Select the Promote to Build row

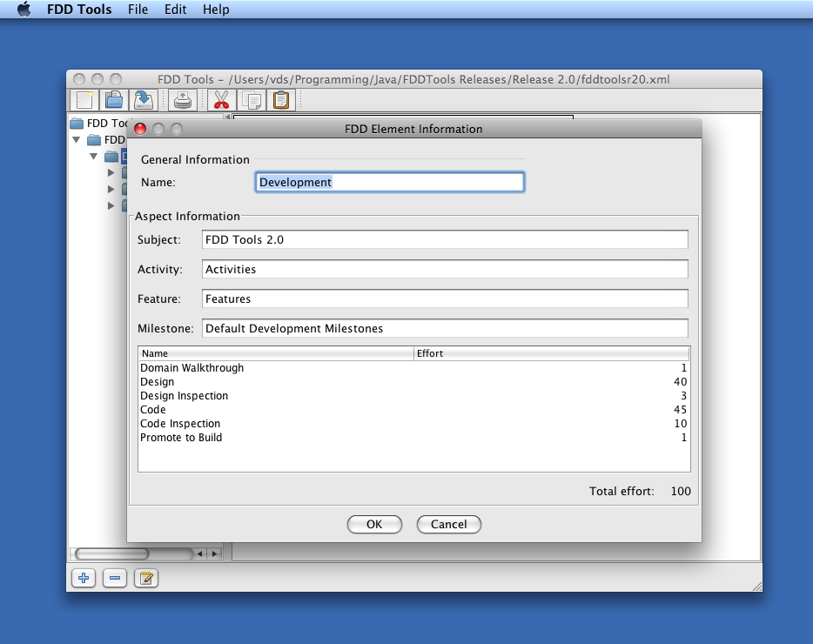click(413, 438)
